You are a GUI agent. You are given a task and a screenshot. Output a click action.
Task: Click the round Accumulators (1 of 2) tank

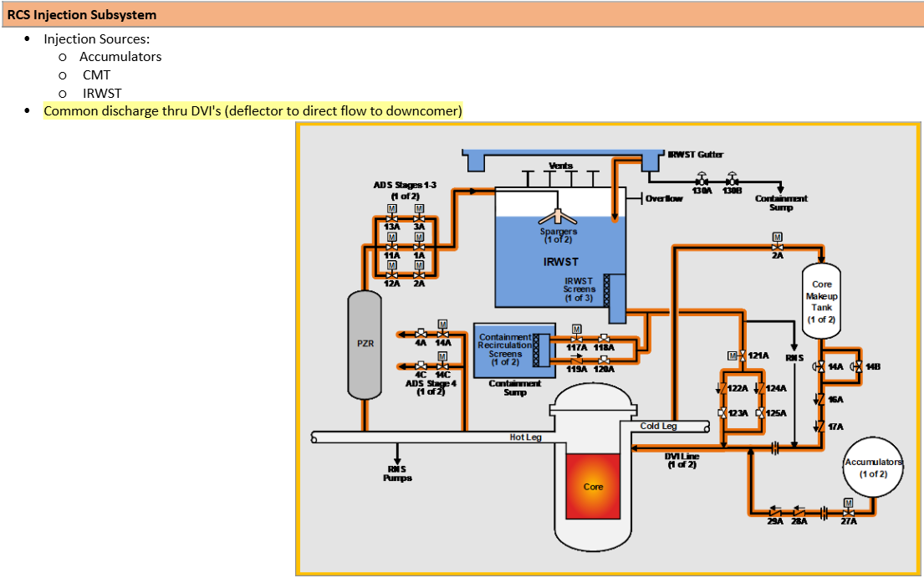pyautogui.click(x=873, y=468)
